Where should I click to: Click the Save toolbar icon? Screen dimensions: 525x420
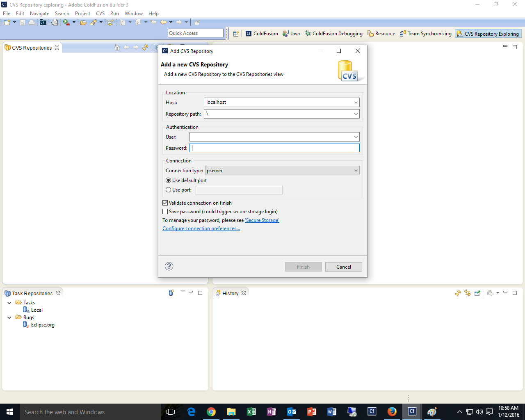click(23, 22)
